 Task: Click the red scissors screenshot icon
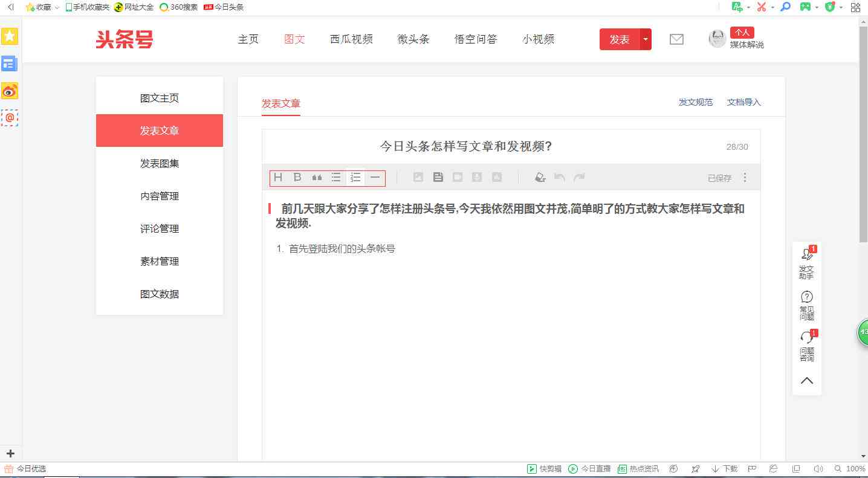click(762, 7)
